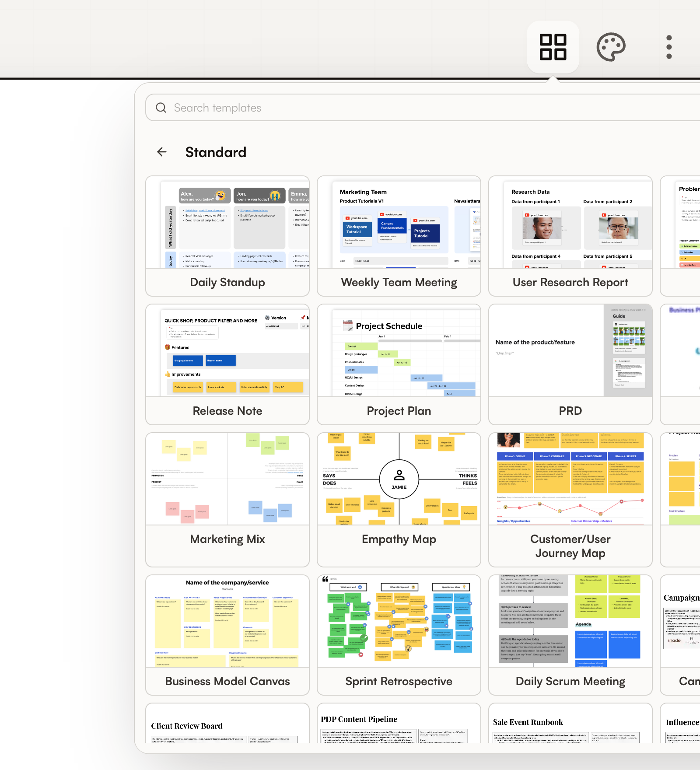Open the PRD template card

pos(570,364)
